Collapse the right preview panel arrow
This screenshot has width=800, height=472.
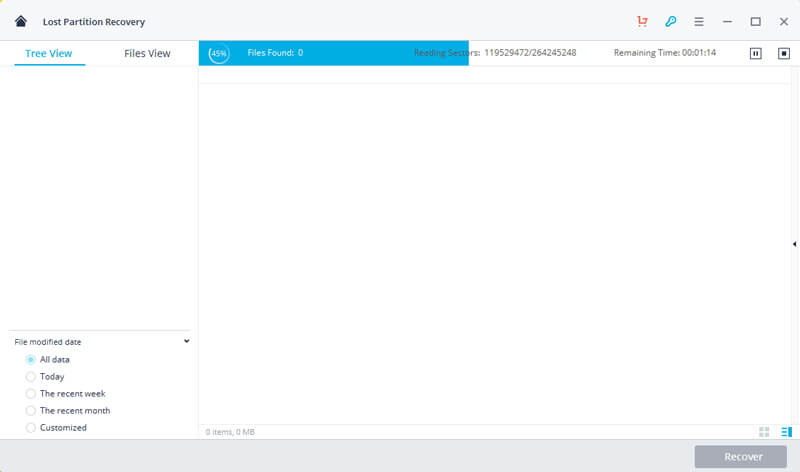pos(794,244)
